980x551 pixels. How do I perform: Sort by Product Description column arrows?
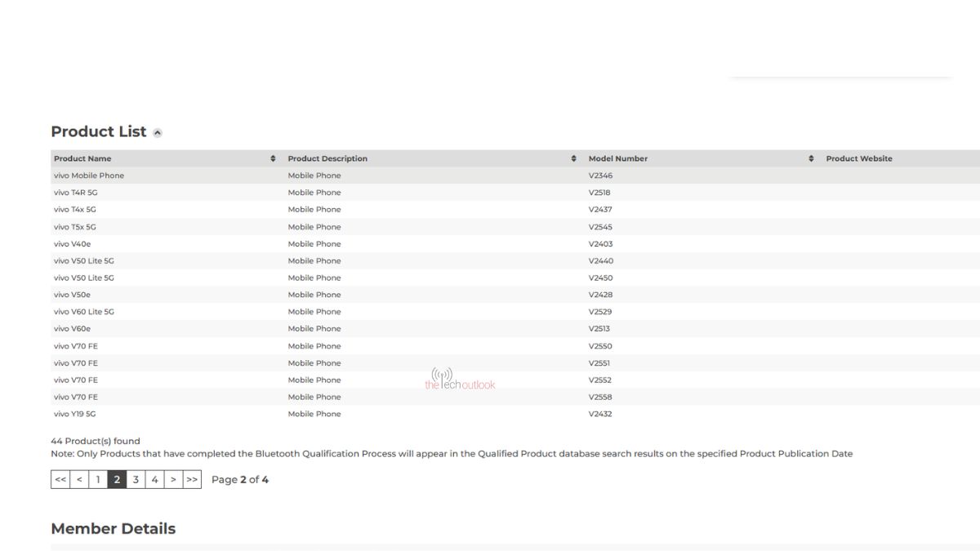tap(573, 158)
